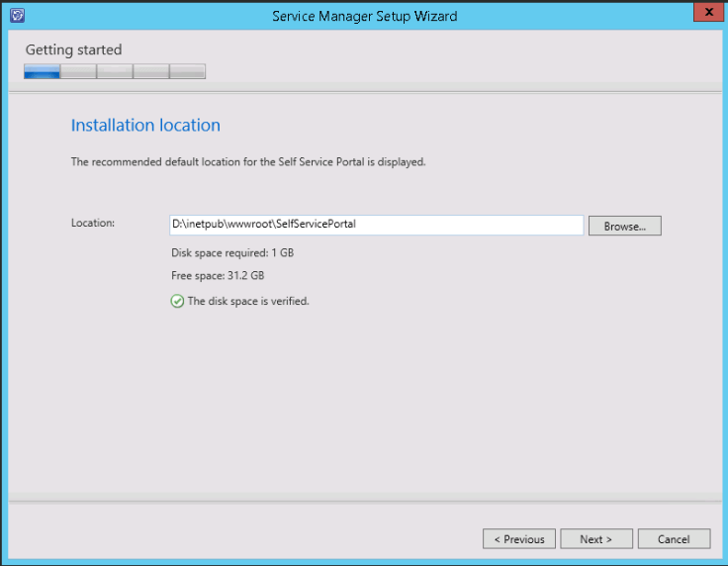Cancel the Self Service Portal setup
Screen dimensions: 728x566
click(x=674, y=539)
